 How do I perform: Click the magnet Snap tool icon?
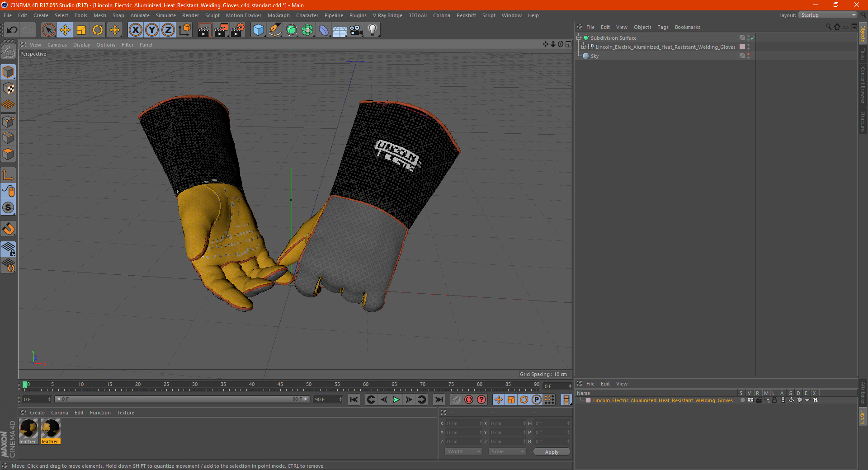(9, 229)
